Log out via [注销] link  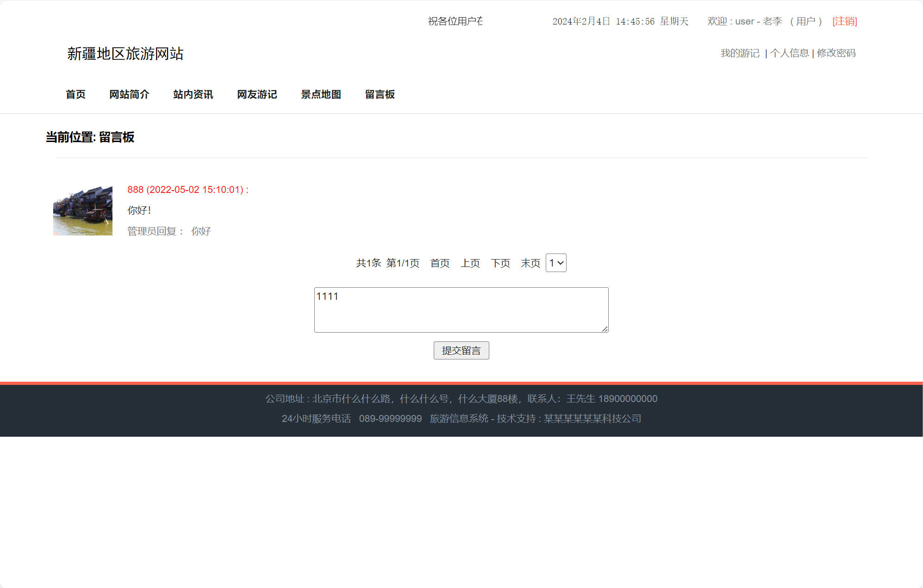(844, 21)
